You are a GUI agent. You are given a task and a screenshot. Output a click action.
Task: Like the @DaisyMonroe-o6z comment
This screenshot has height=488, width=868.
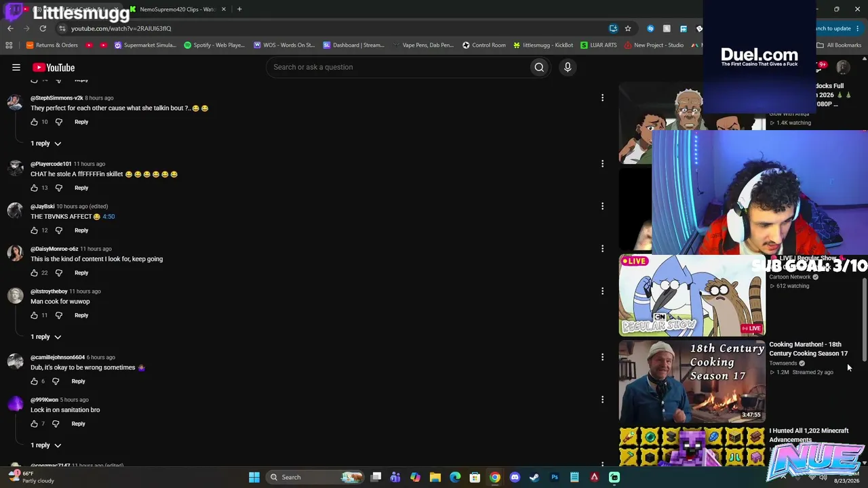[34, 272]
